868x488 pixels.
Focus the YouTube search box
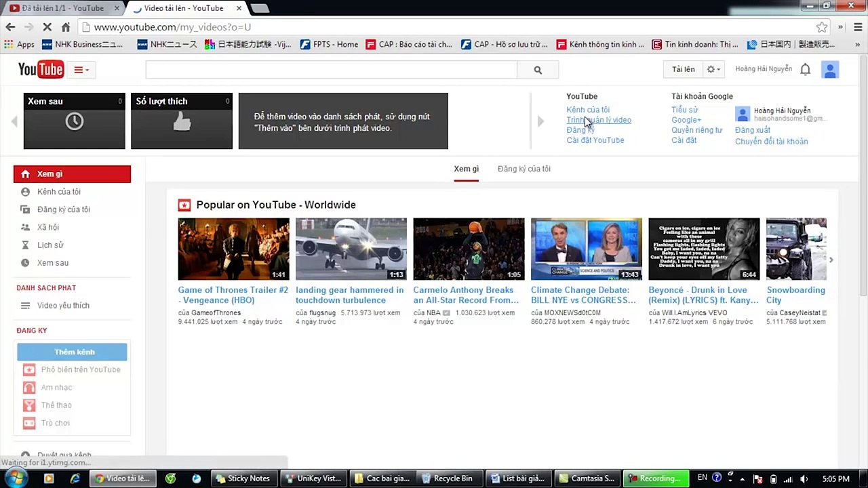(x=331, y=70)
